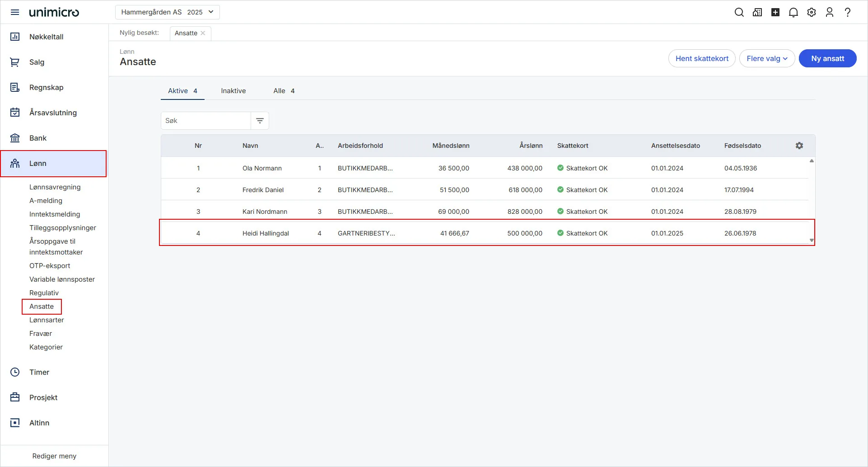
Task: Close the Ansatte recent tab
Action: tap(203, 33)
